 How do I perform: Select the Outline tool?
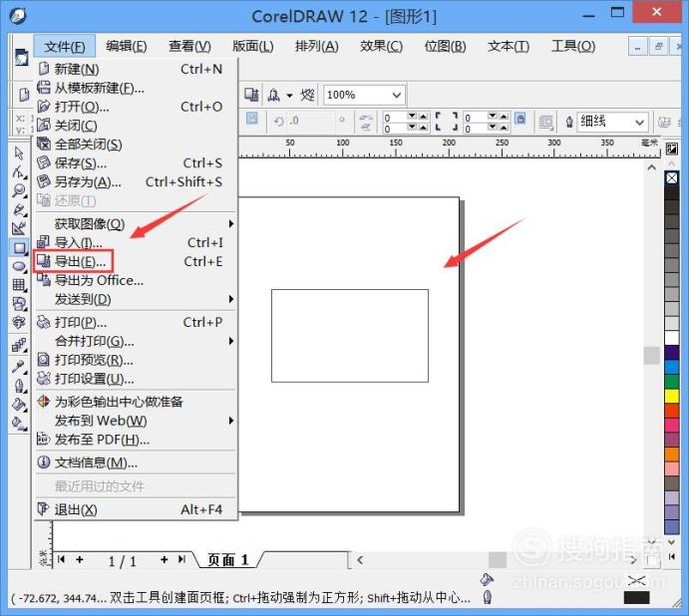tap(19, 386)
